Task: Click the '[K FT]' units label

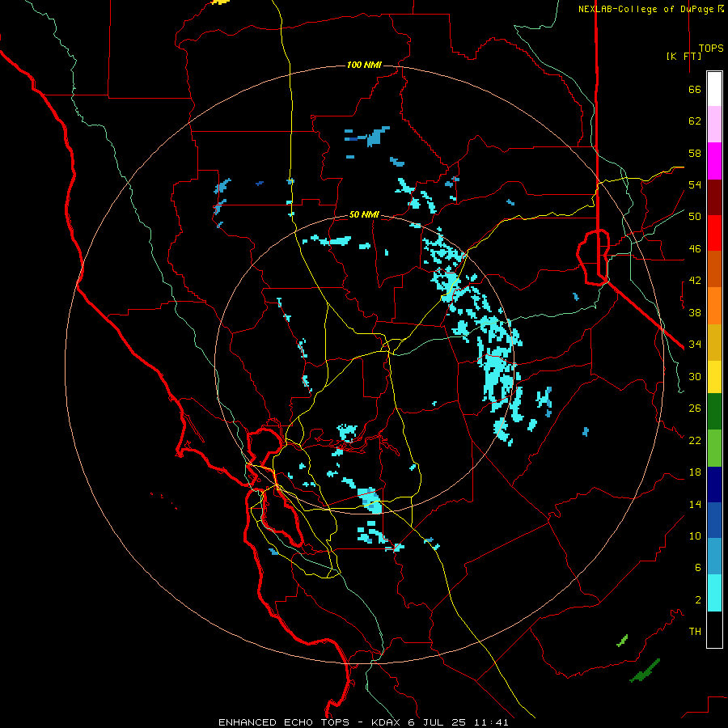Action: point(684,56)
